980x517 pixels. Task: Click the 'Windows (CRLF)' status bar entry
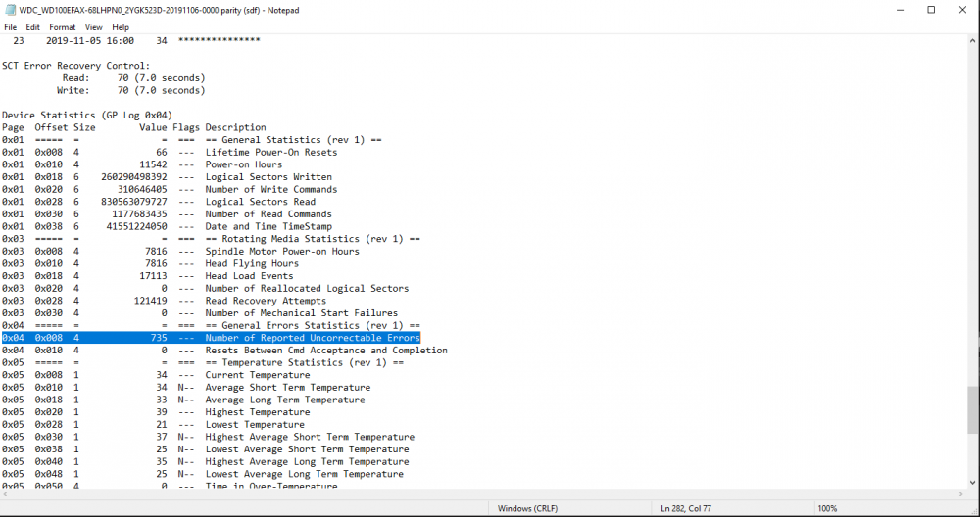coord(527,508)
